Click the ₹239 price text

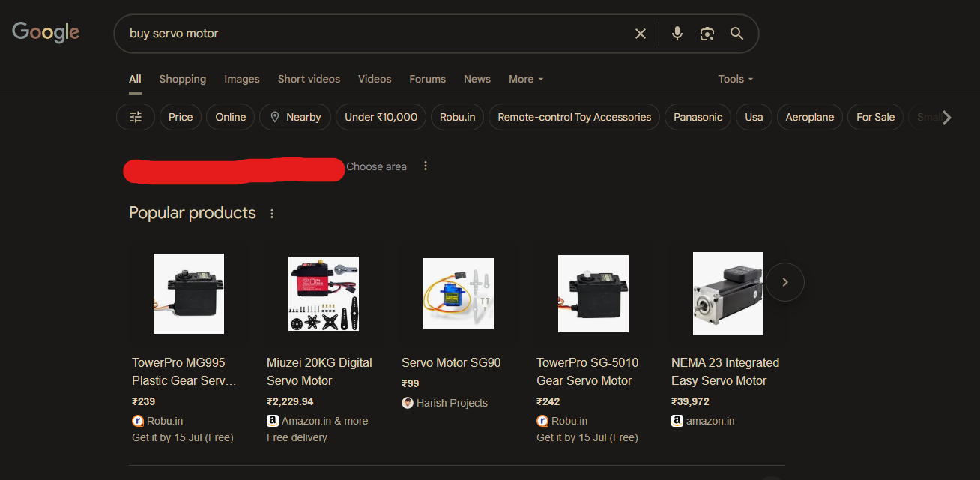point(144,401)
